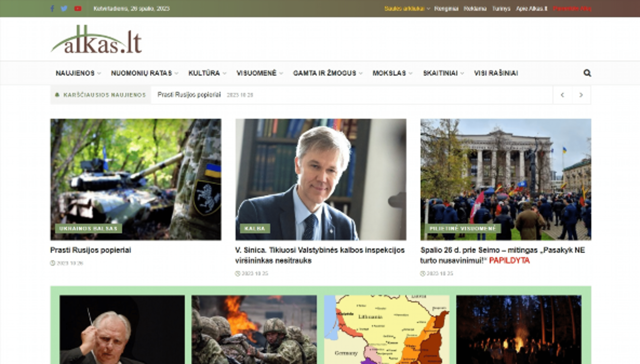Show previous breaking news item
The height and width of the screenshot is (364, 640).
[562, 95]
